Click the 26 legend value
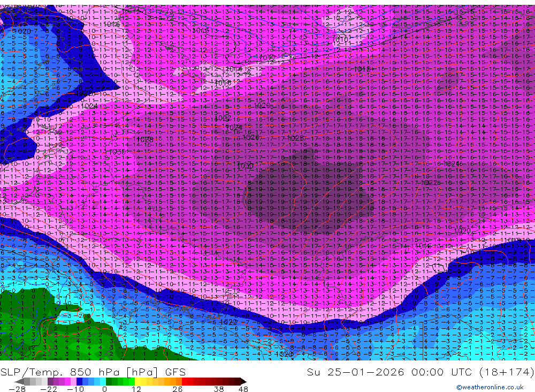 click(x=178, y=389)
